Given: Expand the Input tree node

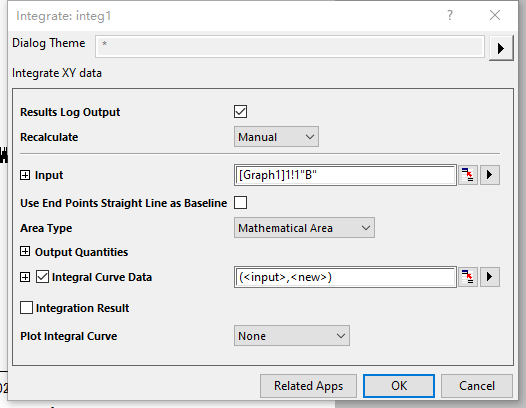Looking at the screenshot, I should point(25,175).
